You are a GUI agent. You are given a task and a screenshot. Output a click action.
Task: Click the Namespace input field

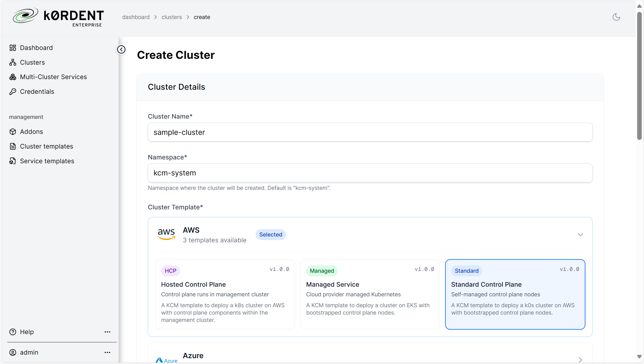(370, 173)
